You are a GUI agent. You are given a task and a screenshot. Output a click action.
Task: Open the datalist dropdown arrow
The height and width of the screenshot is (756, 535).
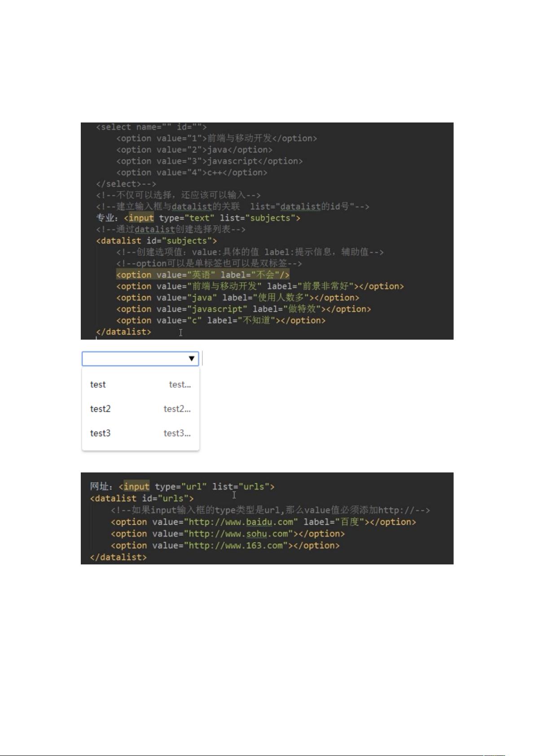pos(192,358)
